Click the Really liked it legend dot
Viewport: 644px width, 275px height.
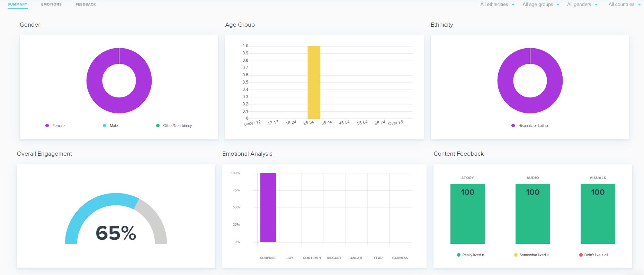(x=459, y=255)
